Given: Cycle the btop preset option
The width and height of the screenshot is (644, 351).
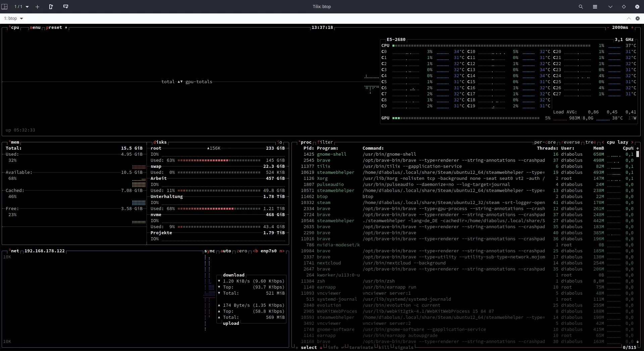Looking at the screenshot, I should [54, 28].
